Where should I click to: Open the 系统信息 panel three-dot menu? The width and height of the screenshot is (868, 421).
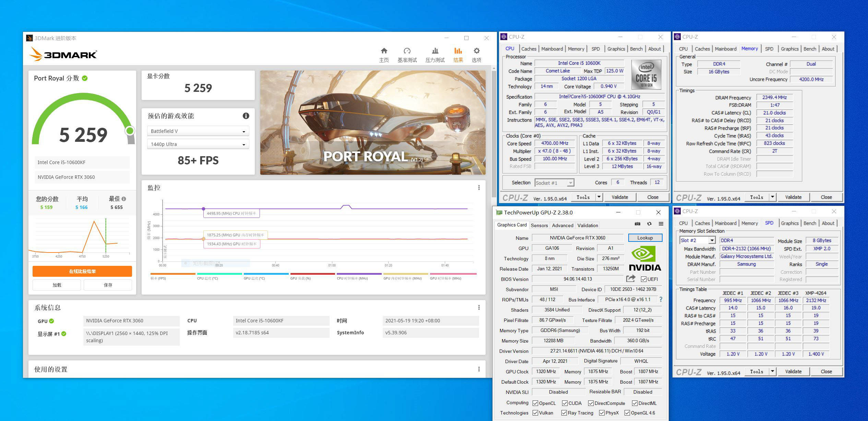pyautogui.click(x=479, y=308)
